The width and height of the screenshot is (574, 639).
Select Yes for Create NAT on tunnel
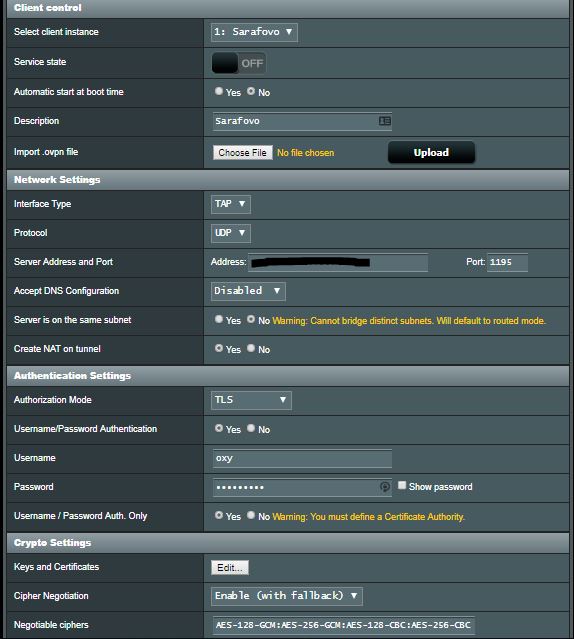(219, 348)
